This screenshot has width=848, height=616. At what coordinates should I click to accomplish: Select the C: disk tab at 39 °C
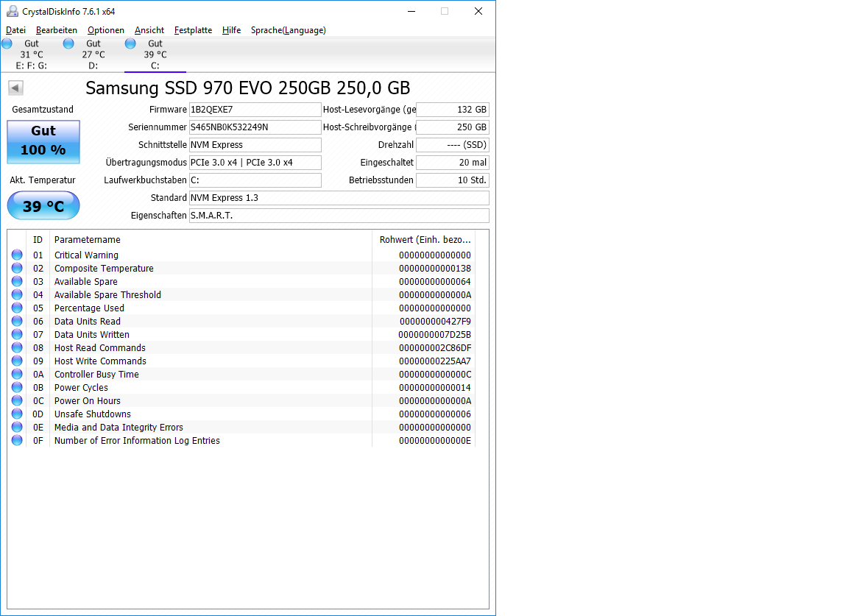coord(155,54)
